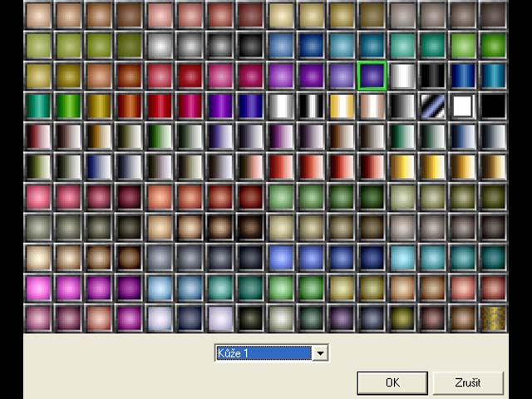
Task: Pick the gold textured swatch in bottom-right corner
Action: (493, 318)
